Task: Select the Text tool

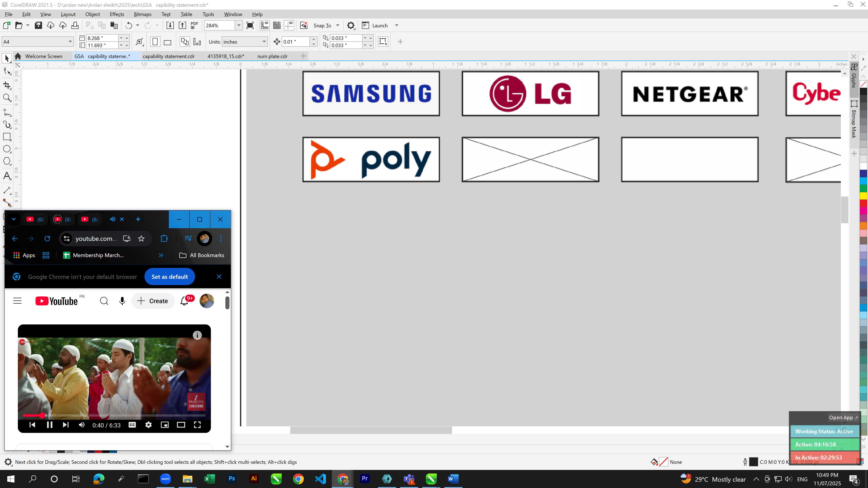Action: 7,176
